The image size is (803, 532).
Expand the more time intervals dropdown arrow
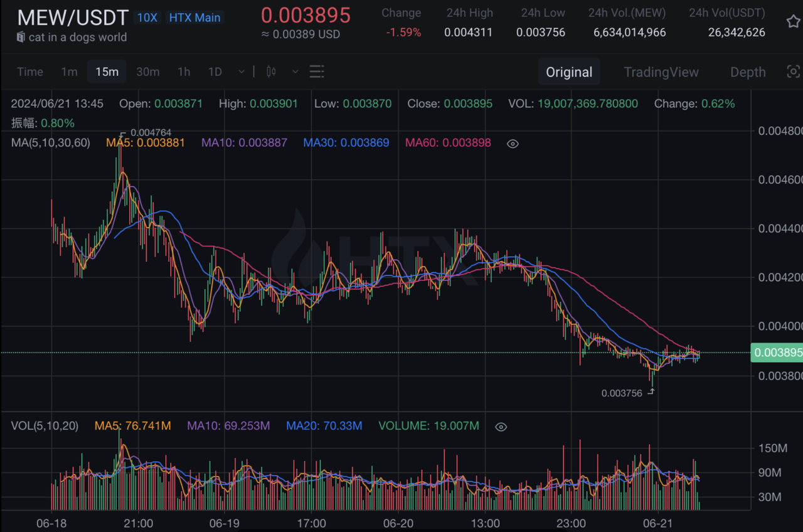click(x=242, y=72)
